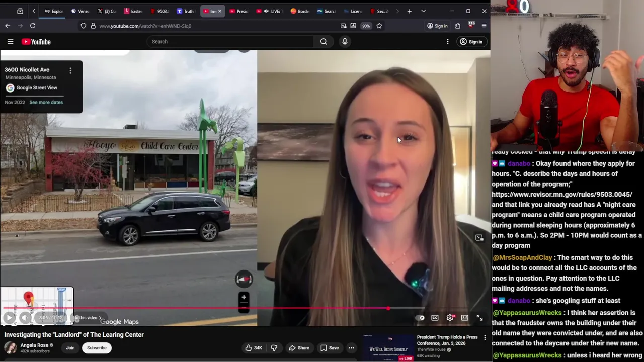Open the Firefox View icon left of tabs
Viewport: 644px width, 362px height.
[20, 11]
